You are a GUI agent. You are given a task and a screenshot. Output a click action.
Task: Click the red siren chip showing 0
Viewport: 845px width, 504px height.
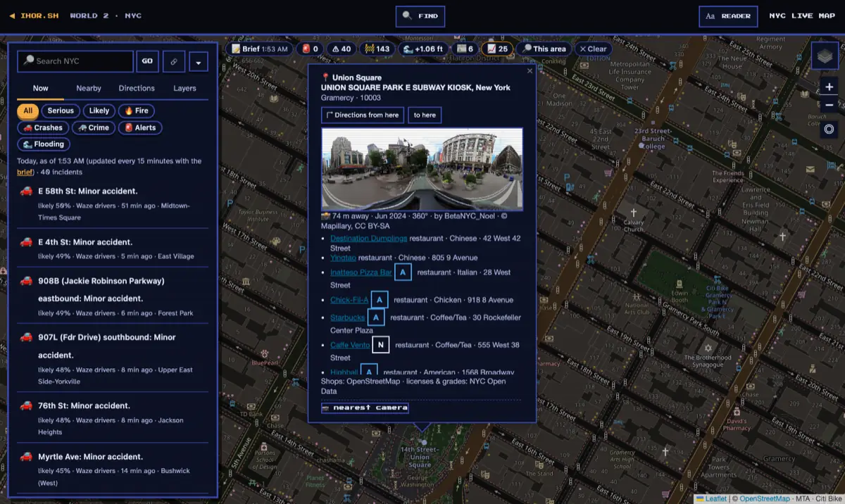[x=311, y=49]
